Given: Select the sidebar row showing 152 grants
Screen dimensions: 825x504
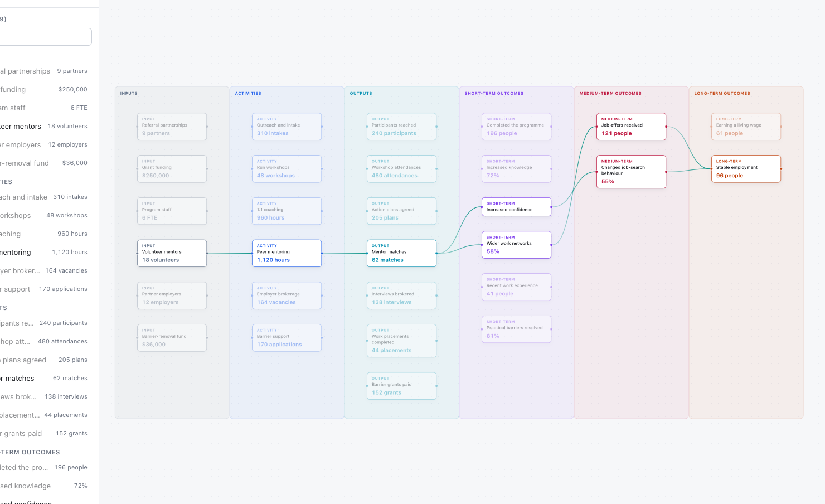Looking at the screenshot, I should coord(45,433).
